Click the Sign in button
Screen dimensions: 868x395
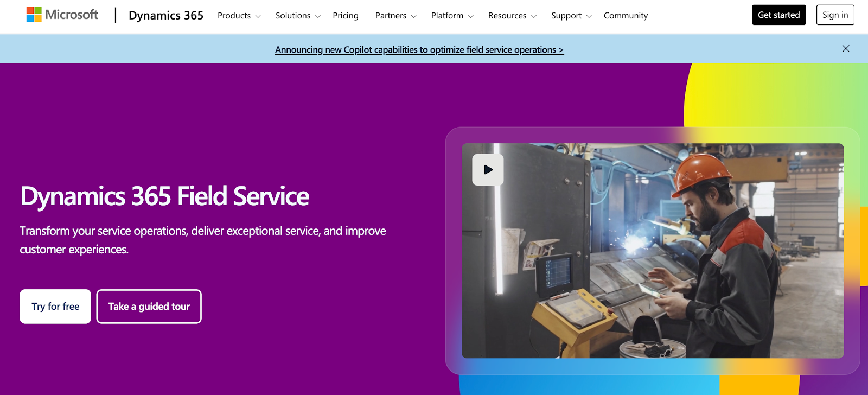[x=835, y=15]
